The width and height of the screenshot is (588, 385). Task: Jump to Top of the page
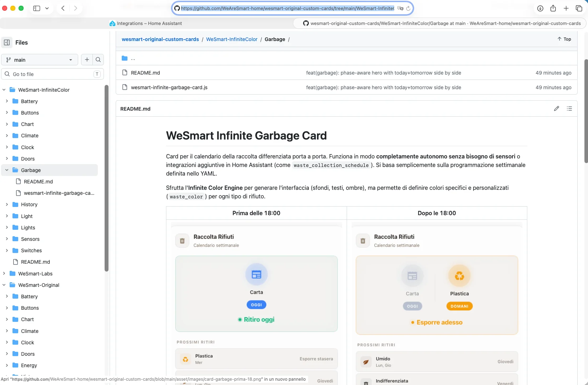(564, 39)
